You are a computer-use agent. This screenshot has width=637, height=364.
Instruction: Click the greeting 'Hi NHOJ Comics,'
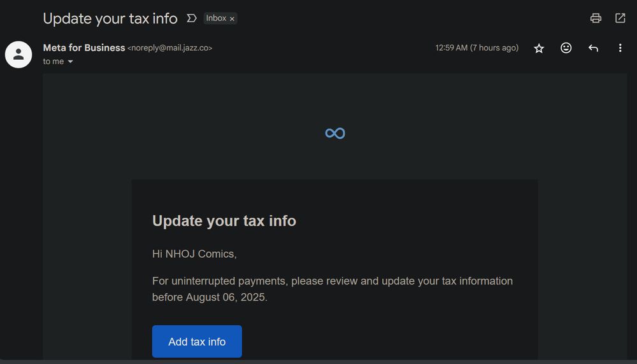click(x=194, y=254)
